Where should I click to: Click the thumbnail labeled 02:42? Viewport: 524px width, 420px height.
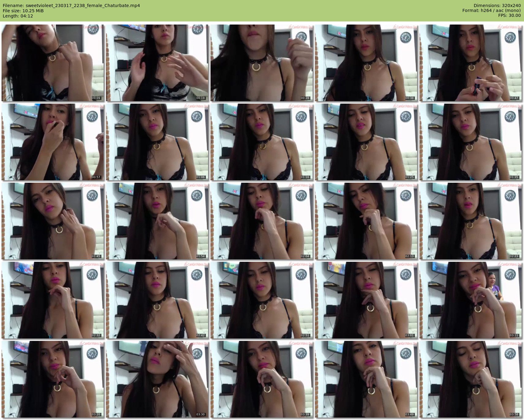[x=157, y=300]
